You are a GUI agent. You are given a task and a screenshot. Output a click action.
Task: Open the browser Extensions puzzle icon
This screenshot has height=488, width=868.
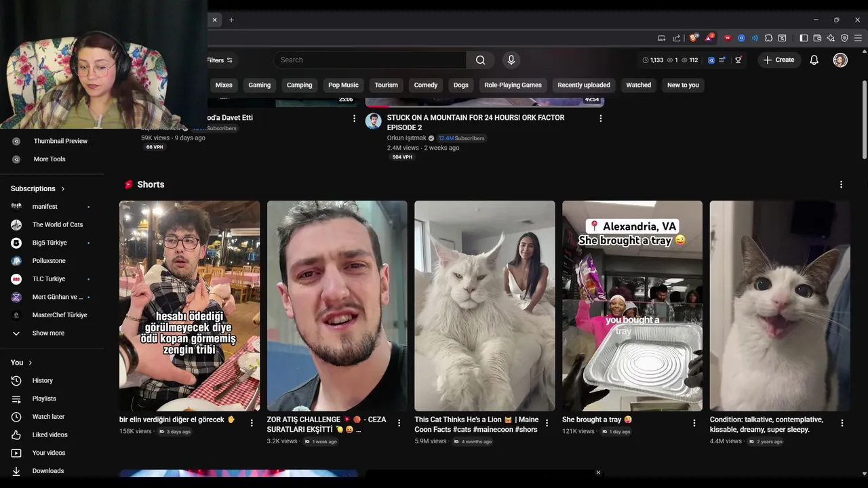tap(768, 38)
